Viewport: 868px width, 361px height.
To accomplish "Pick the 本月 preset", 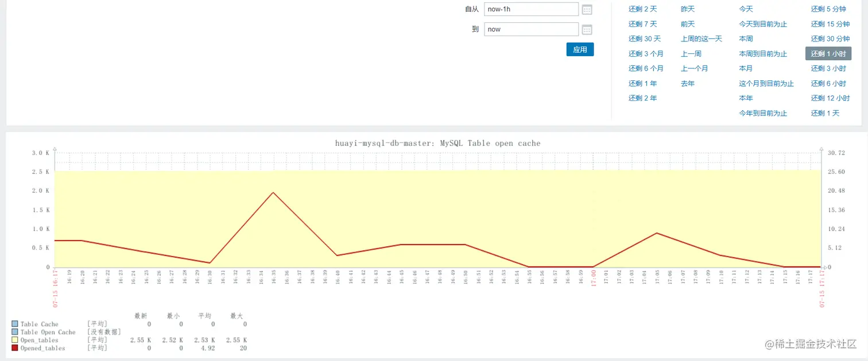I will coord(746,69).
